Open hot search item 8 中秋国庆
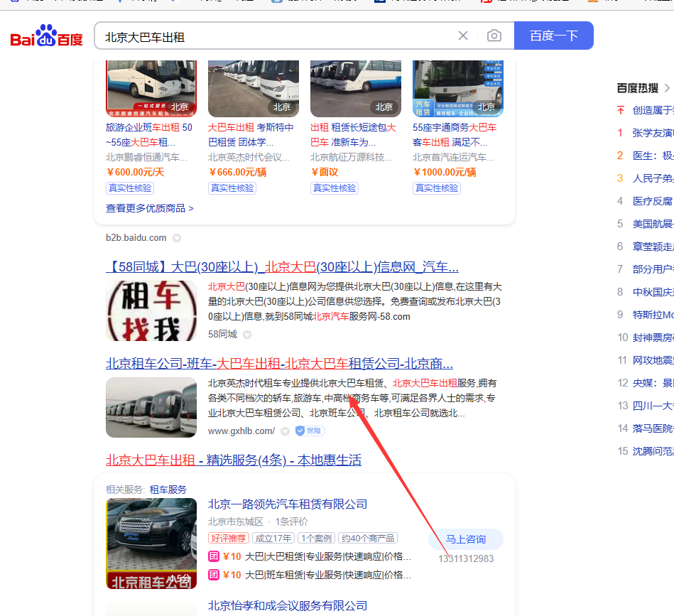The height and width of the screenshot is (616, 674). (653, 292)
